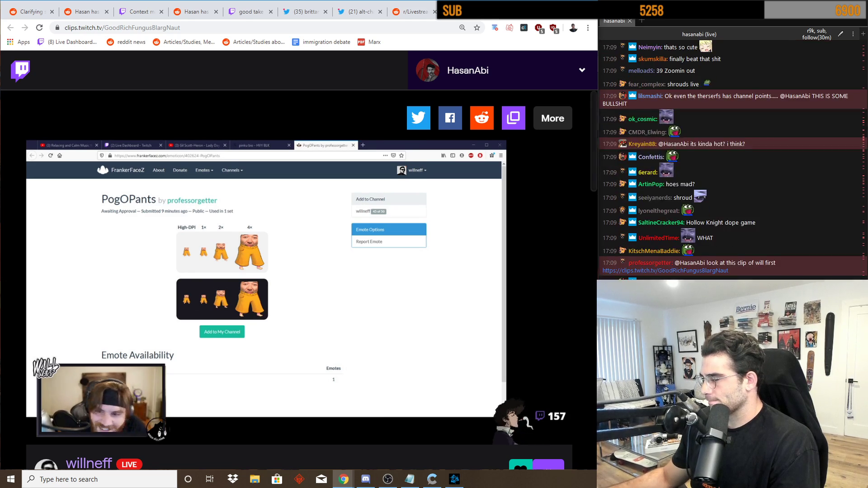Open the clips.twitch.tv link in chat
Screen dimensions: 868x488
[665, 271]
